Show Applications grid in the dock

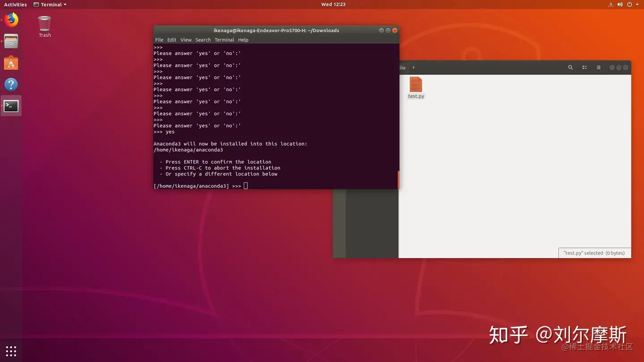coord(11,351)
